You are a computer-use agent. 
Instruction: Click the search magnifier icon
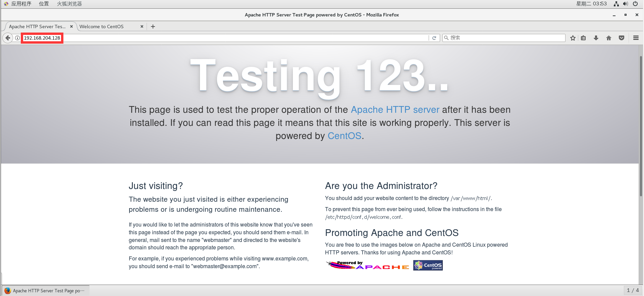[x=446, y=38]
